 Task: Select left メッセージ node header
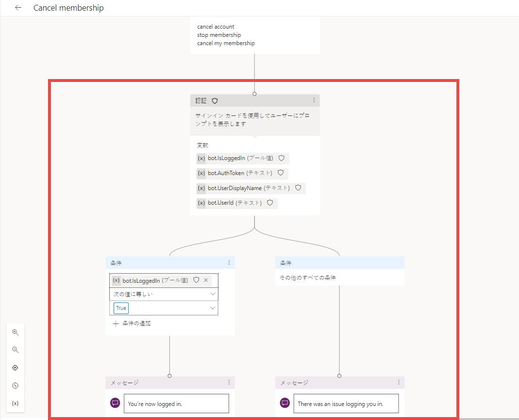(x=170, y=383)
